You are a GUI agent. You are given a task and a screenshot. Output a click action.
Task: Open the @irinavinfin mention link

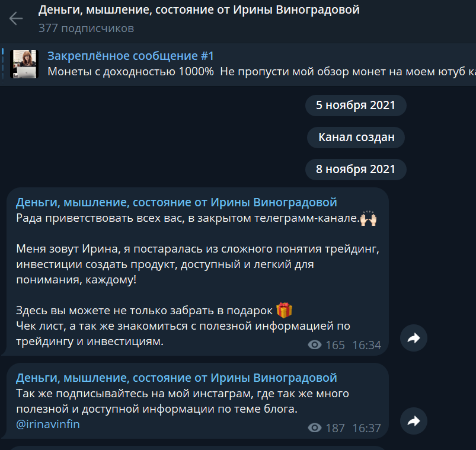tap(48, 424)
